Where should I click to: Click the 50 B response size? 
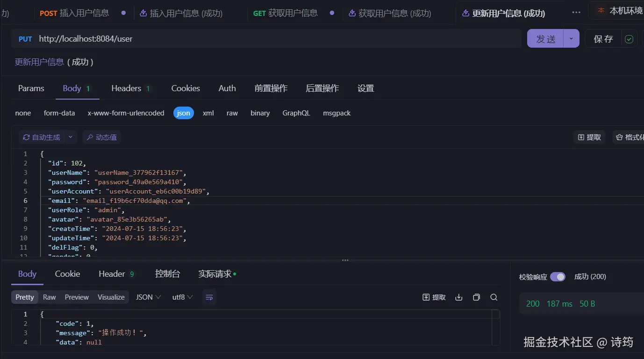point(587,304)
